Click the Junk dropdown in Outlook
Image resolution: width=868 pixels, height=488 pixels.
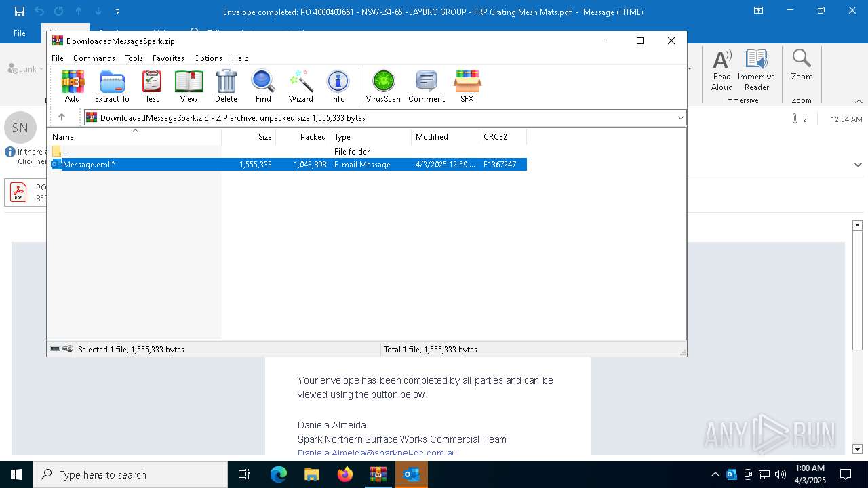point(26,69)
